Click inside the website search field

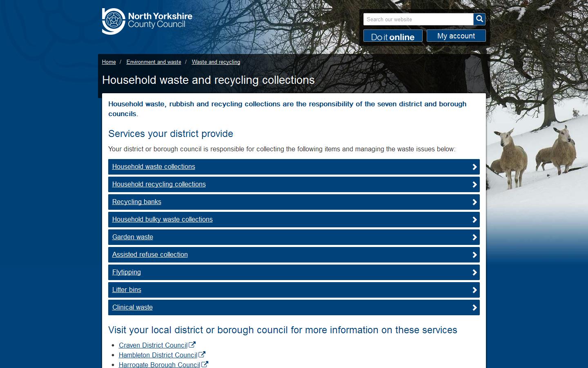click(x=416, y=19)
